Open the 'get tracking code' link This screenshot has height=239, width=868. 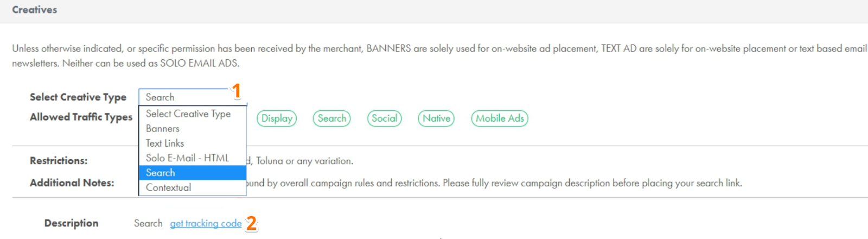(x=206, y=223)
